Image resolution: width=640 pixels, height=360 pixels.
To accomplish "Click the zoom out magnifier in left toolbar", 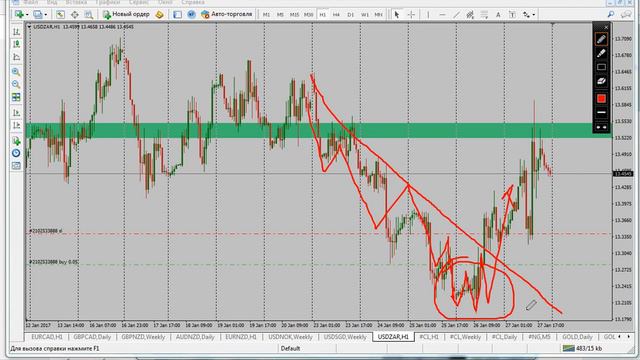I will [16, 84].
